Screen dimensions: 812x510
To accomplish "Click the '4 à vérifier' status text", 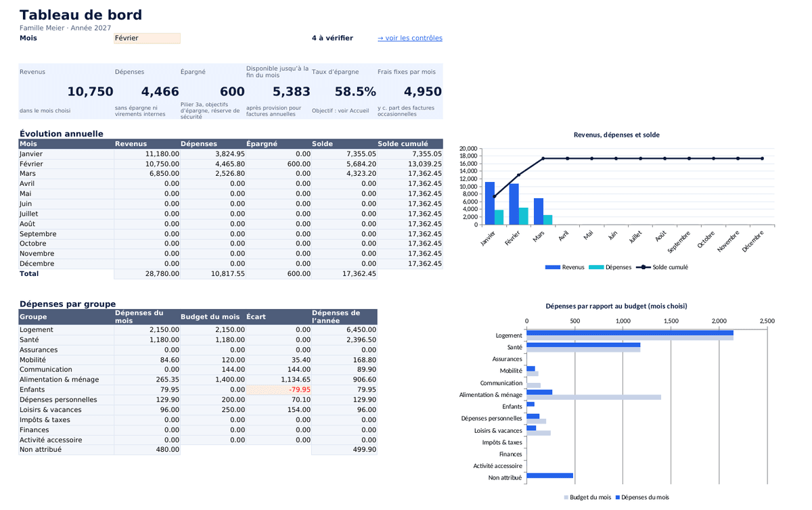I will 332,38.
